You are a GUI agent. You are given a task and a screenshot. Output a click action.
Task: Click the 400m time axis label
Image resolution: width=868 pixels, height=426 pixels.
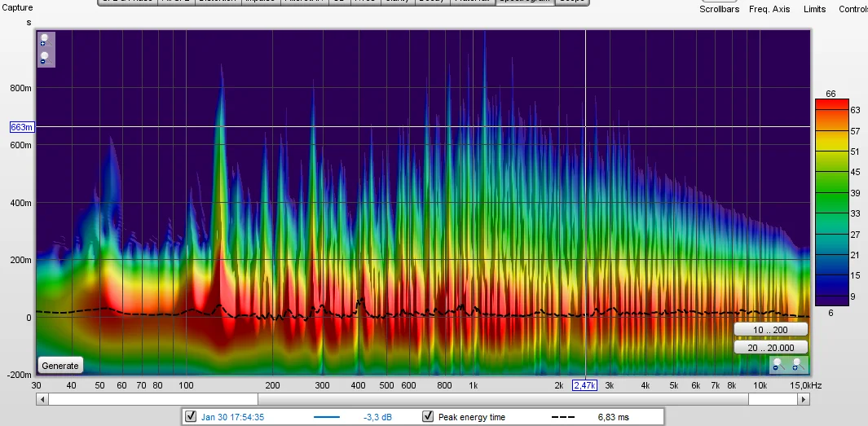coord(21,203)
